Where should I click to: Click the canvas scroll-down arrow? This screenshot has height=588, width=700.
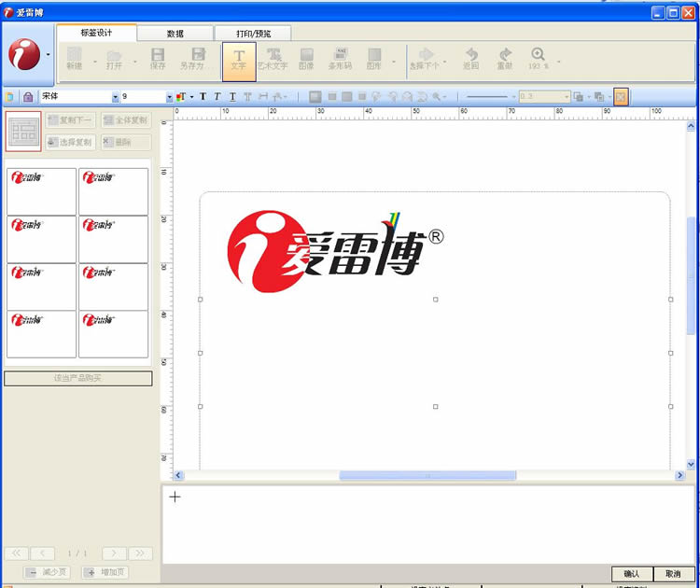tap(691, 465)
